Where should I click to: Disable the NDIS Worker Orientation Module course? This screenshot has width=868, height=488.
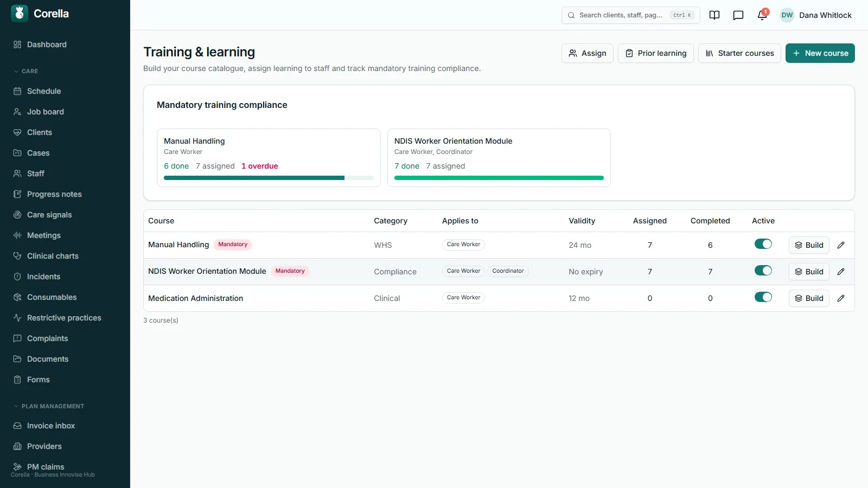(763, 271)
